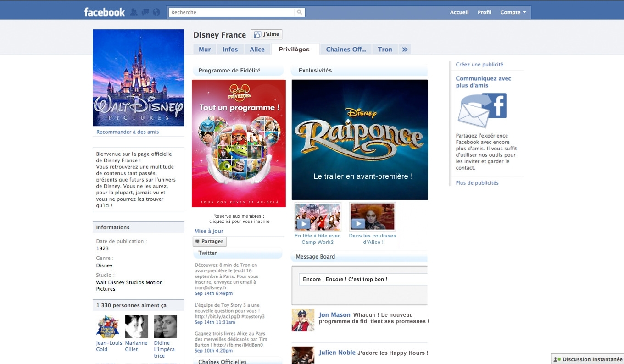Viewport: 624px width, 364px height.
Task: Open Sep 14th 11:31am tweet timestamp
Action: 215,322
